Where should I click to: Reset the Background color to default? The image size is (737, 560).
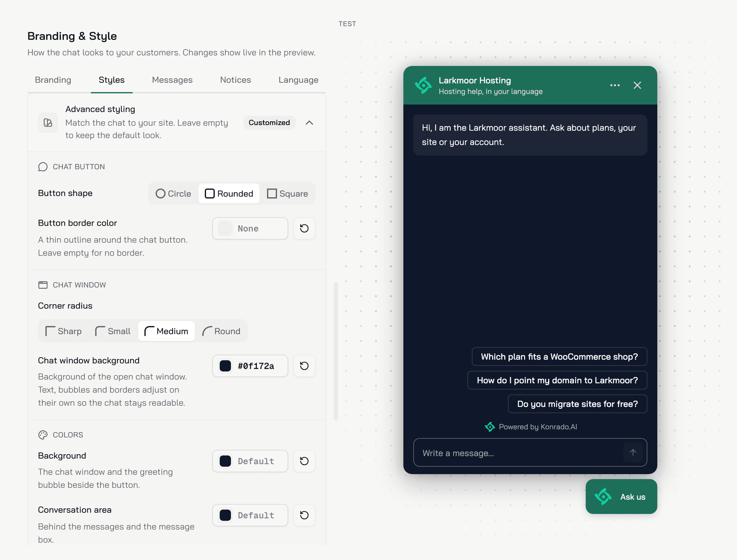click(x=304, y=461)
